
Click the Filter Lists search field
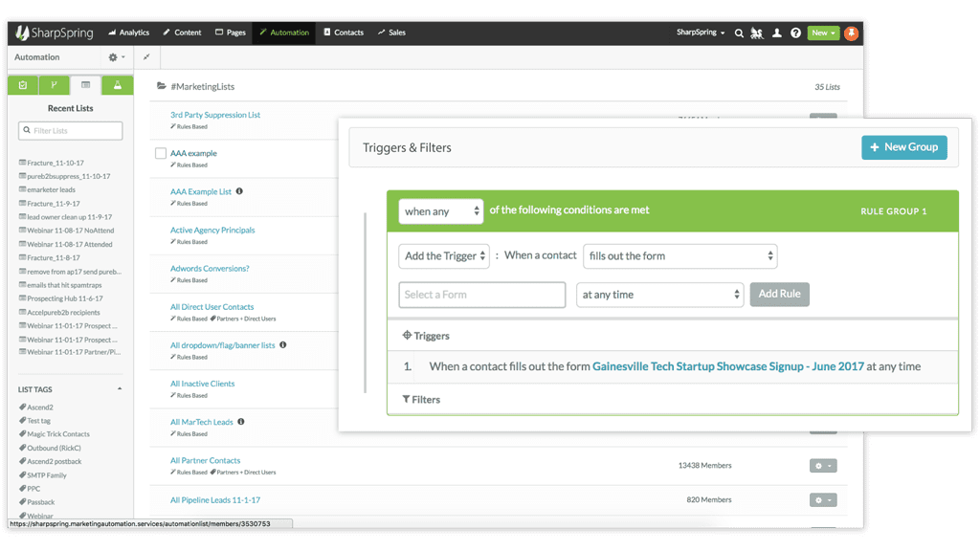71,130
